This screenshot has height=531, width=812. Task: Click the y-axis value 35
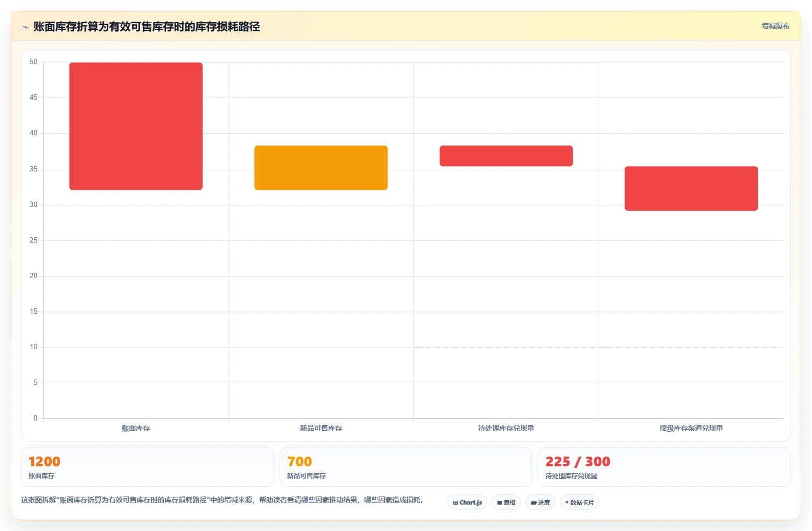33,169
